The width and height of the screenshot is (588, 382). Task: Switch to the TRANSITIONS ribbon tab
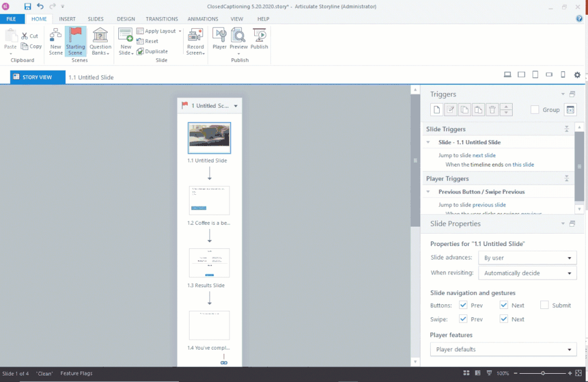click(x=162, y=19)
